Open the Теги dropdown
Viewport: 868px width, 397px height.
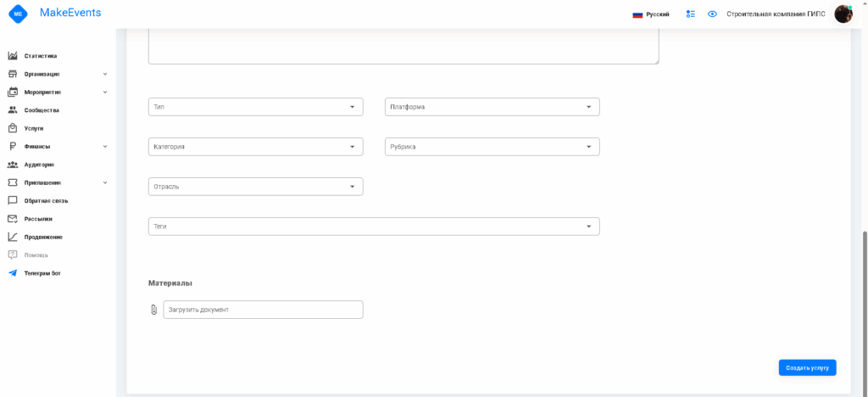pyautogui.click(x=373, y=226)
